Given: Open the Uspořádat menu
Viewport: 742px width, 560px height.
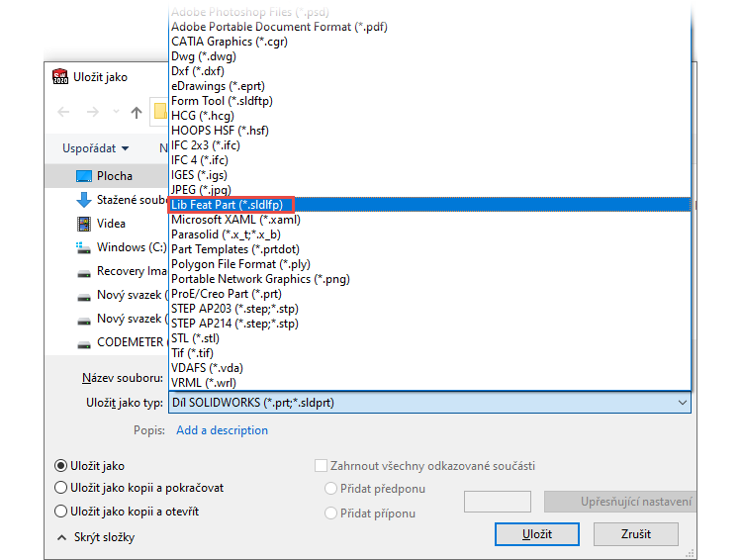Looking at the screenshot, I should pos(96,148).
